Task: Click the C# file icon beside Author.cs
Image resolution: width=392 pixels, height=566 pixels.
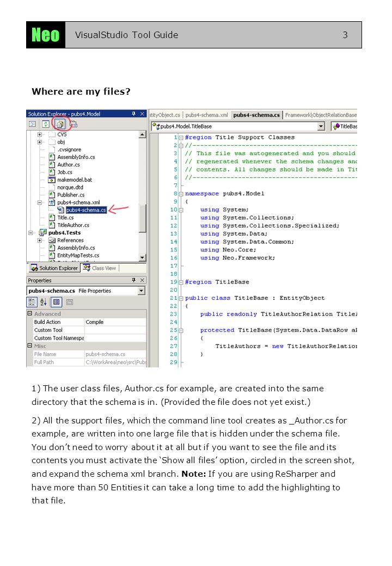Action: click(x=52, y=164)
